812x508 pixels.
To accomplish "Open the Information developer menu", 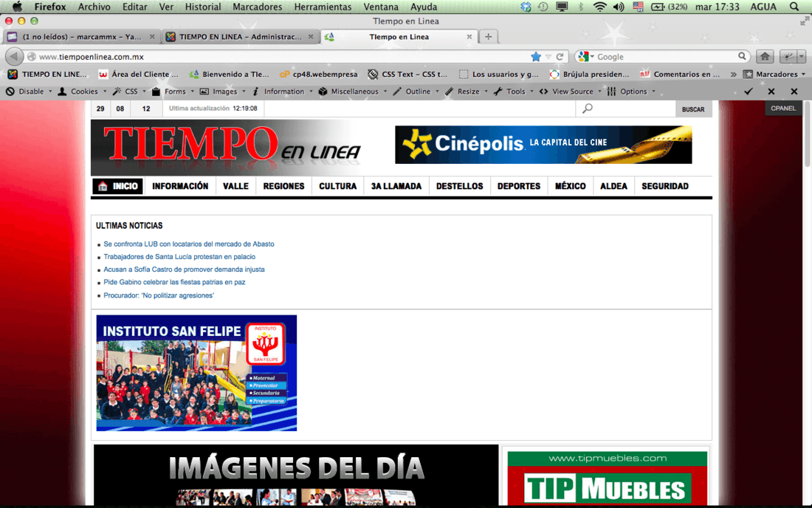I will 282,91.
